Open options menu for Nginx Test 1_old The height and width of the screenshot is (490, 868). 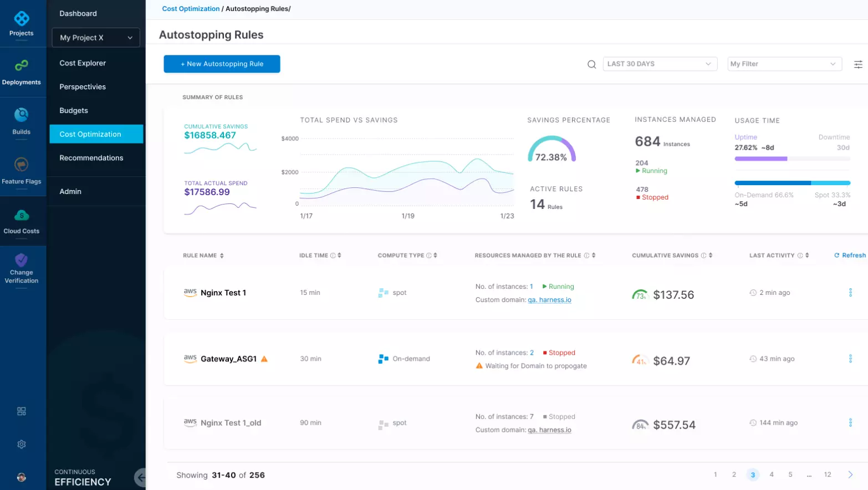pyautogui.click(x=850, y=423)
